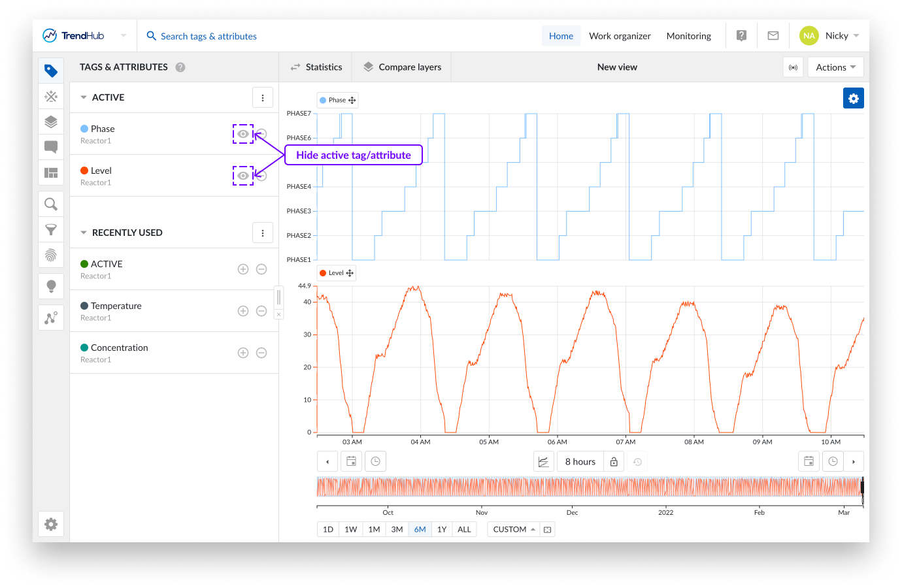Screen dimensions: 902x588
Task: Toggle the lock next to 8 hours
Action: point(614,462)
